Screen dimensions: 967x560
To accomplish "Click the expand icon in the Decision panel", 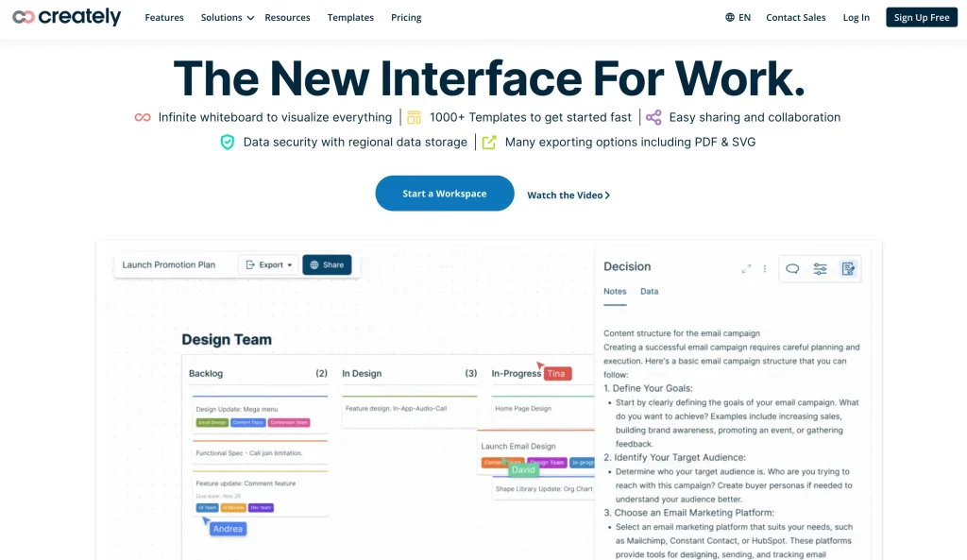I will [746, 269].
